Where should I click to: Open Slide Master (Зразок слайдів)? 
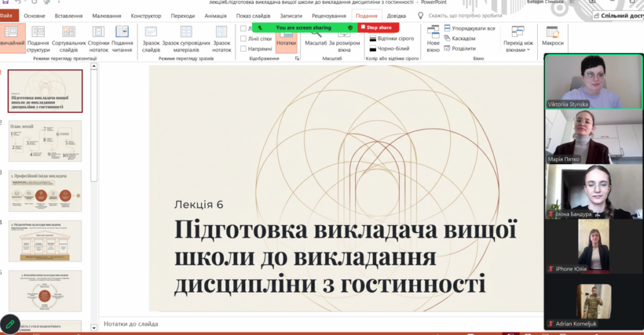(x=151, y=37)
